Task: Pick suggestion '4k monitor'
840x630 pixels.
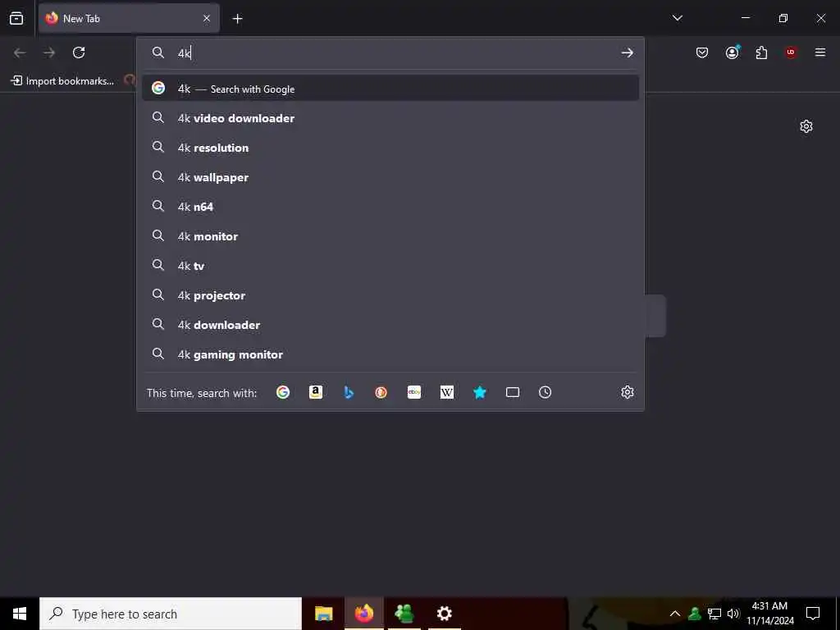Action: pos(390,235)
